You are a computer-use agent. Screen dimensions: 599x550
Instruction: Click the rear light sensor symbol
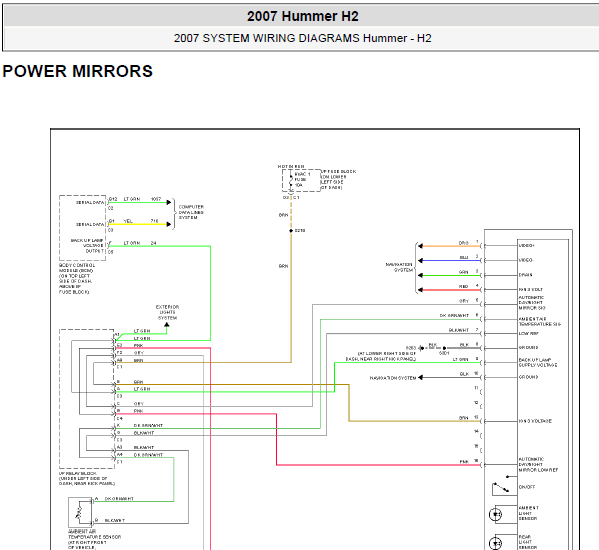click(495, 543)
